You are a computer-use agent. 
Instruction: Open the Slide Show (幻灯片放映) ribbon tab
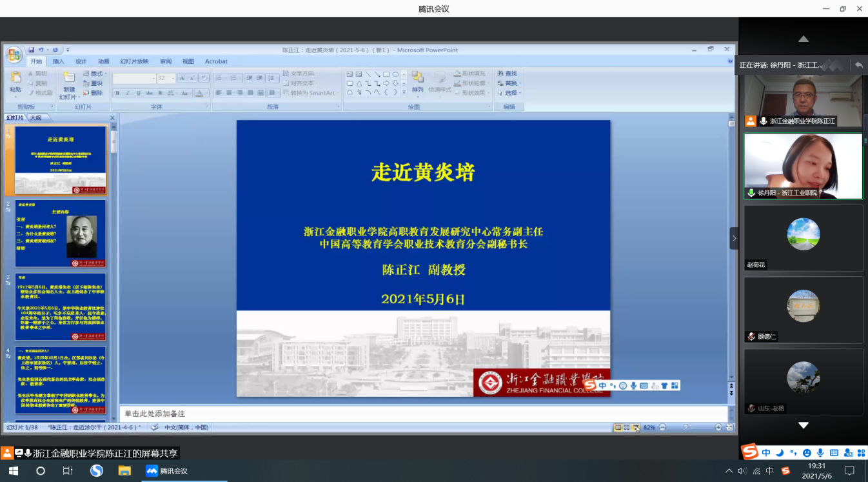pyautogui.click(x=134, y=61)
